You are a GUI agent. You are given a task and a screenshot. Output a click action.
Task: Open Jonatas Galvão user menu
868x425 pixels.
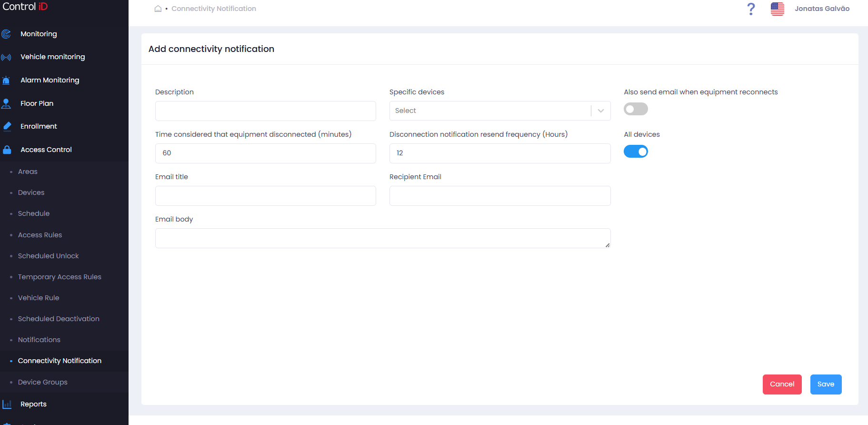(x=822, y=9)
